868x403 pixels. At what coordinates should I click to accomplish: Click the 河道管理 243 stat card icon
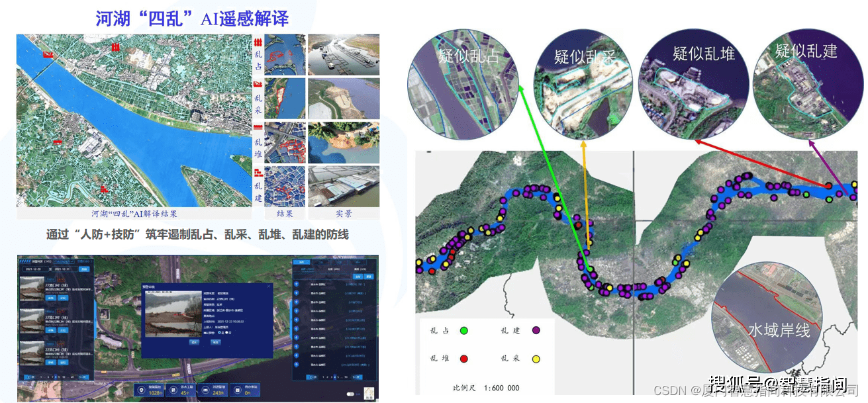(205, 390)
